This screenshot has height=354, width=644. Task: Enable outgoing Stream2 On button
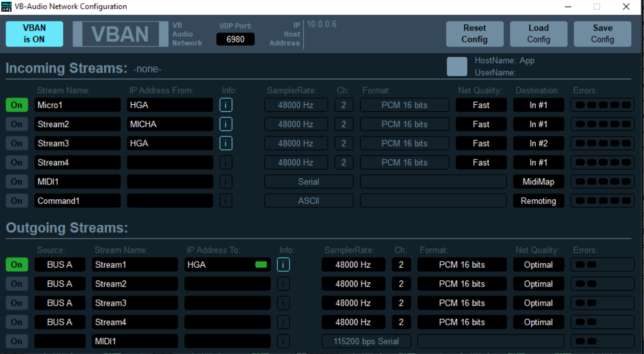(x=17, y=284)
